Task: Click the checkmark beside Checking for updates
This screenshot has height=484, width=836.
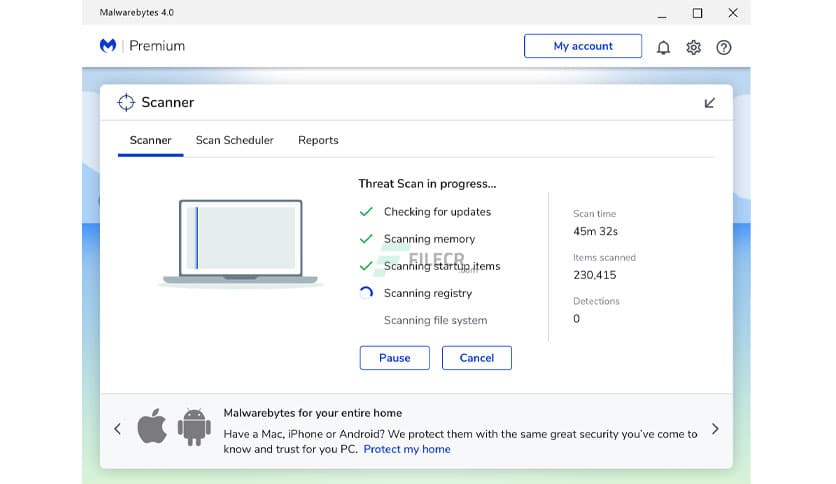Action: [x=366, y=212]
